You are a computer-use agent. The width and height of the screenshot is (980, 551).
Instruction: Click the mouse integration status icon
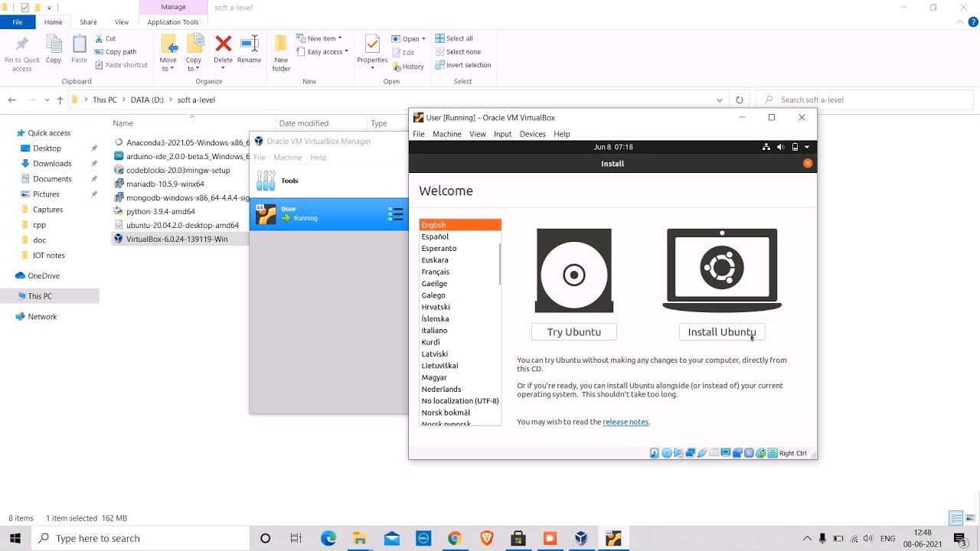tap(761, 453)
